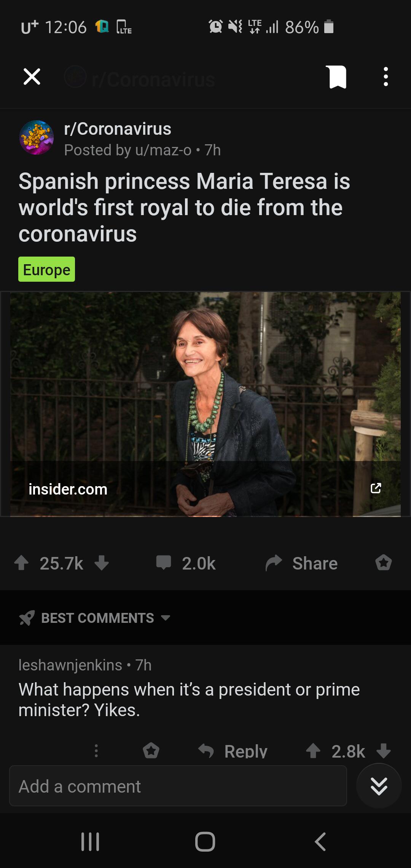Share the post using the Share button
The height and width of the screenshot is (868, 411).
click(x=301, y=563)
